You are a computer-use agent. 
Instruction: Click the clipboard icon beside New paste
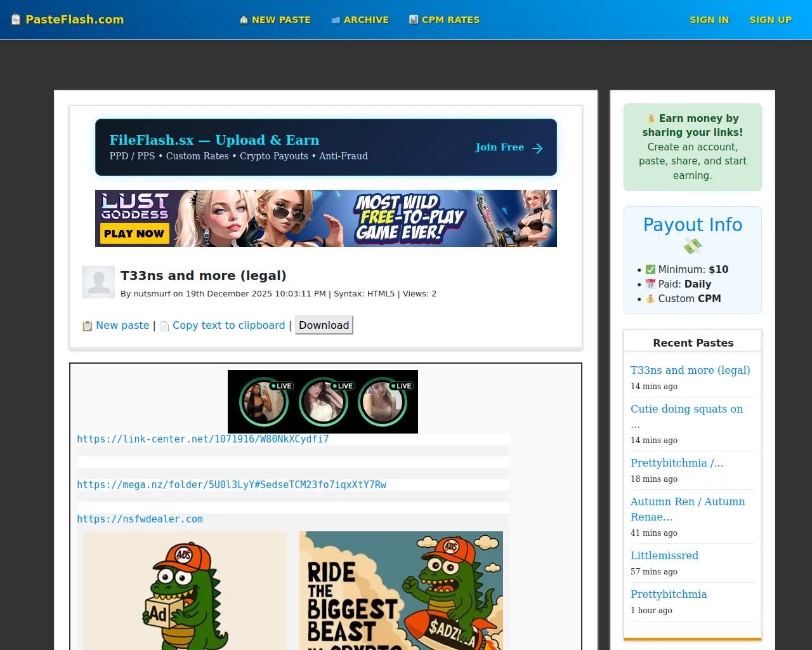tap(88, 326)
